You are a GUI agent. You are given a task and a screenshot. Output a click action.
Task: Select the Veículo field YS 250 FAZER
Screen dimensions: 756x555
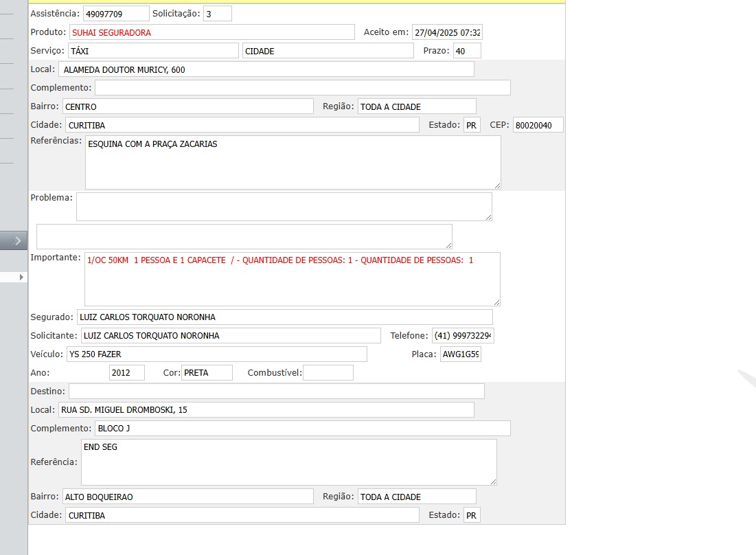216,354
